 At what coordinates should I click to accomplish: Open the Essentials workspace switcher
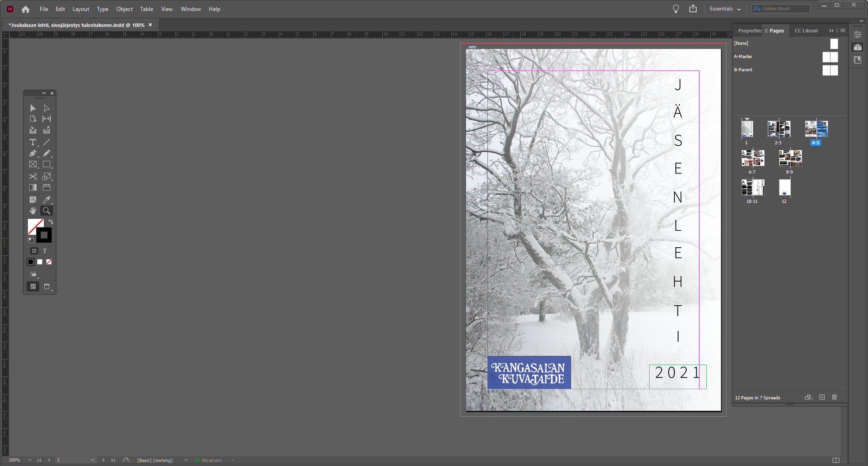725,9
